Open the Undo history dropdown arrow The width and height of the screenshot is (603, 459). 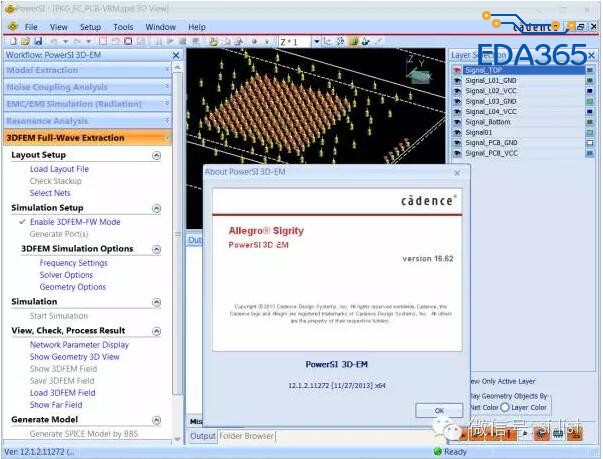[x=65, y=42]
